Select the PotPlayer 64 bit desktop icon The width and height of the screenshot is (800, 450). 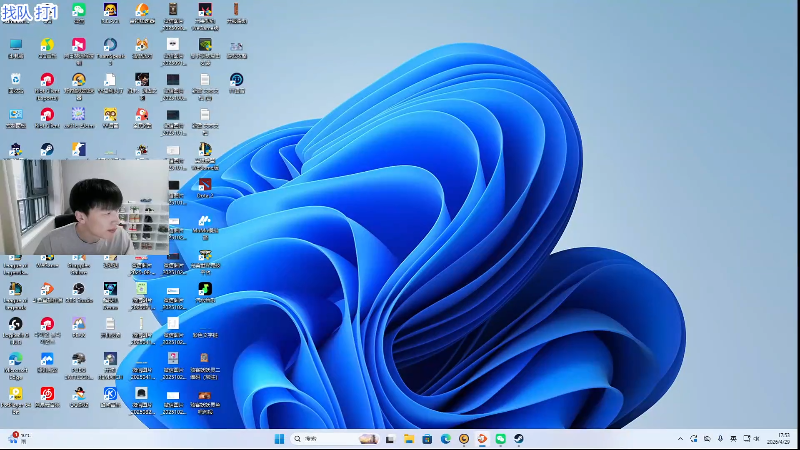coord(15,394)
